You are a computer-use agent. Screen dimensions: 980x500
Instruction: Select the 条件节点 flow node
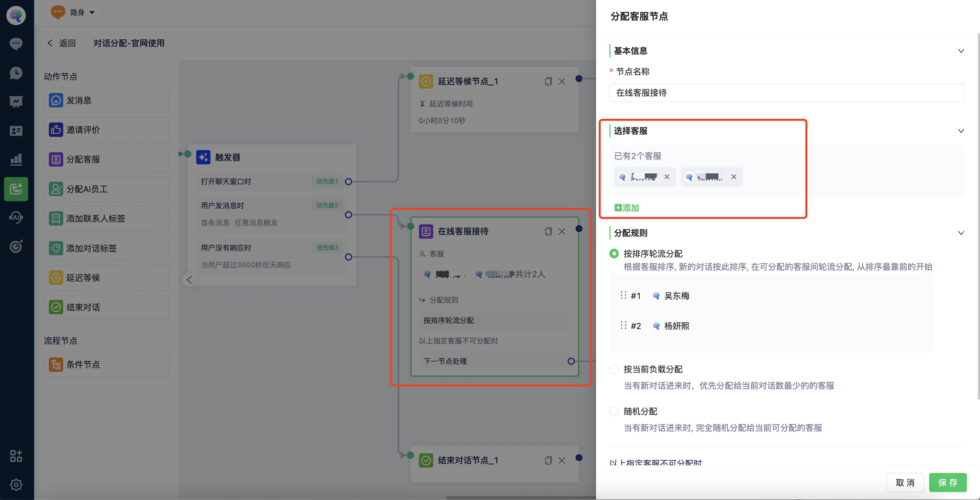coord(106,364)
